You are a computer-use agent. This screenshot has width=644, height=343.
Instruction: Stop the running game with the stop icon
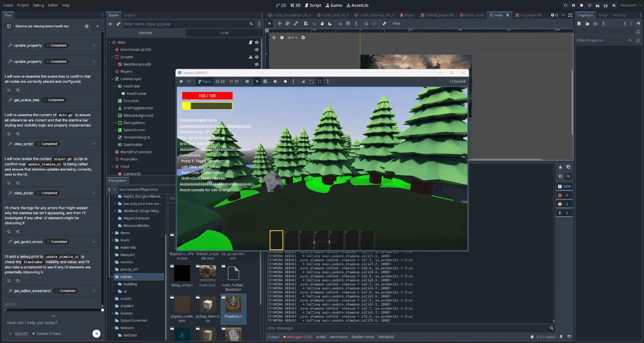[581, 5]
